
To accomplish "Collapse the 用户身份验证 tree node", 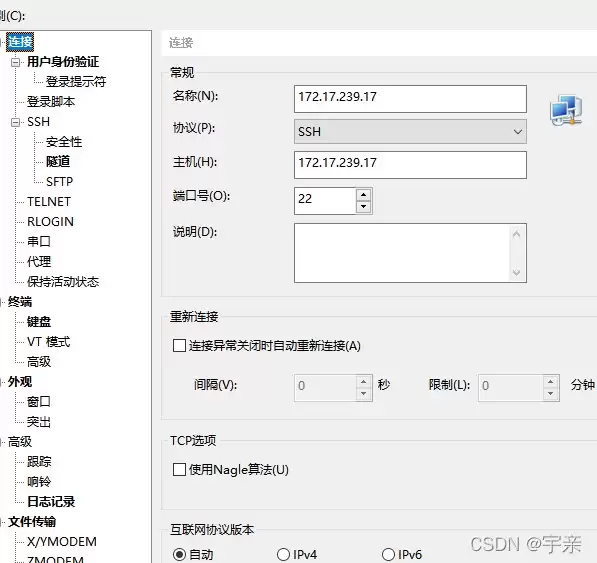I will [16, 62].
